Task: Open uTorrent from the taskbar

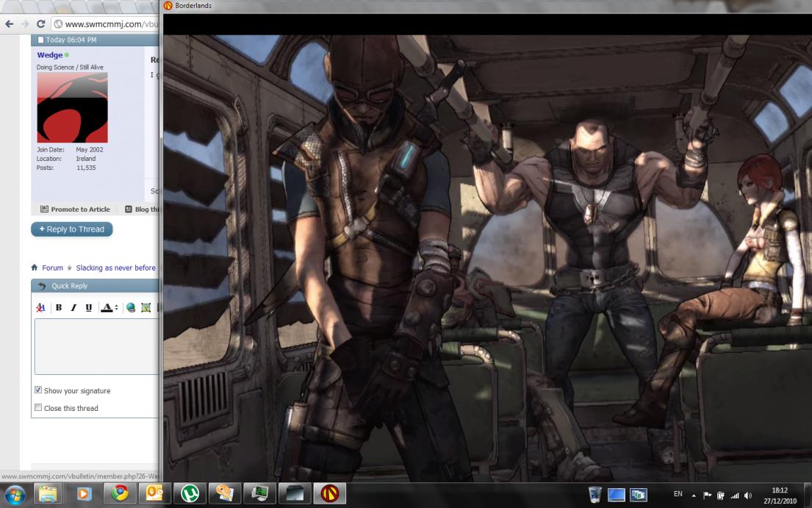Action: [190, 494]
